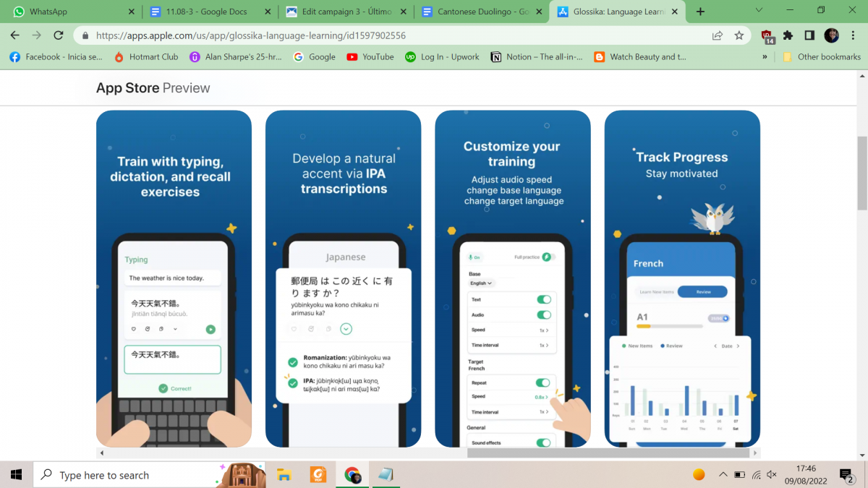Image resolution: width=868 pixels, height=488 pixels.
Task: Click the orange circle tray icon
Action: pyautogui.click(x=699, y=475)
